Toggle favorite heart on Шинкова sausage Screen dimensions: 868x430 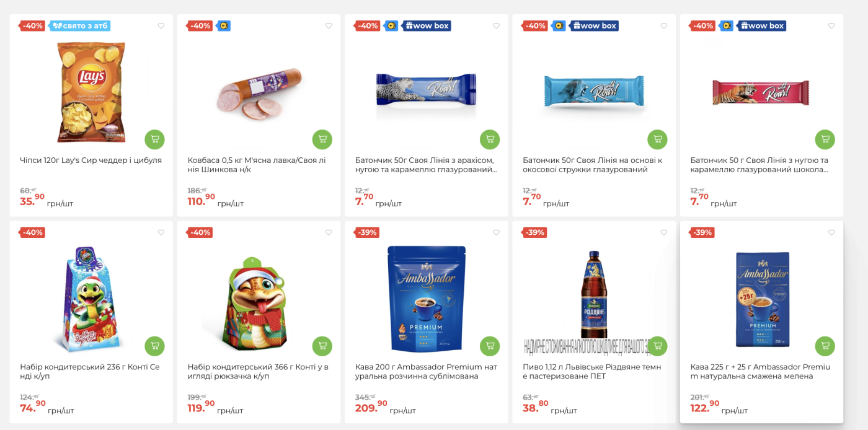tap(329, 26)
